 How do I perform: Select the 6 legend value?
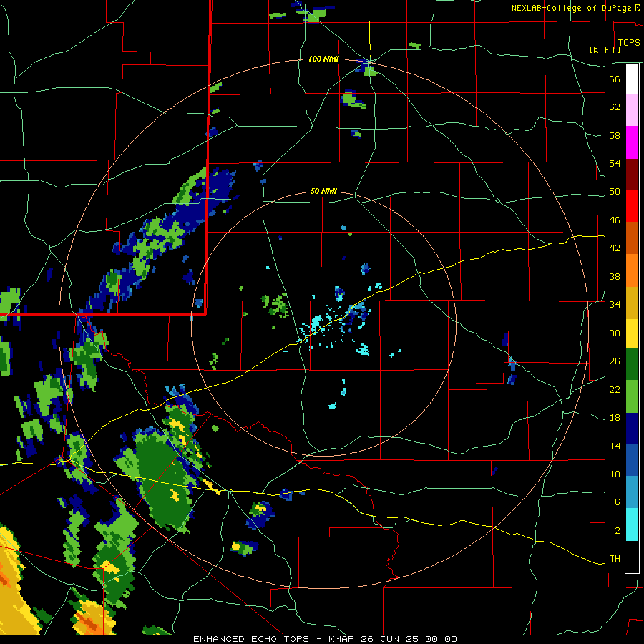[x=618, y=502]
